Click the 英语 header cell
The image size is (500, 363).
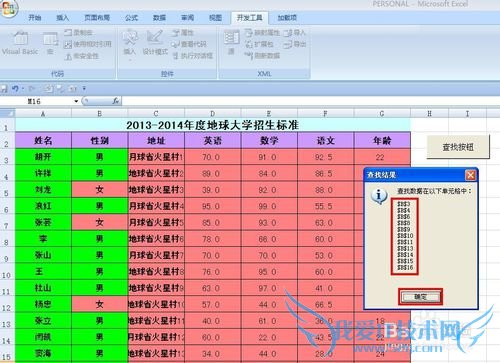pos(213,141)
